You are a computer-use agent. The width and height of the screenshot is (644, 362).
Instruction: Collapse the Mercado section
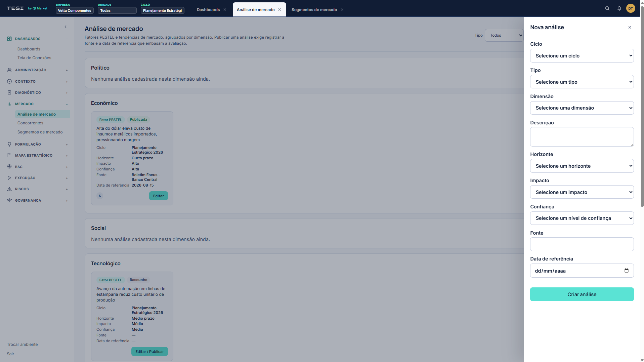click(x=67, y=104)
